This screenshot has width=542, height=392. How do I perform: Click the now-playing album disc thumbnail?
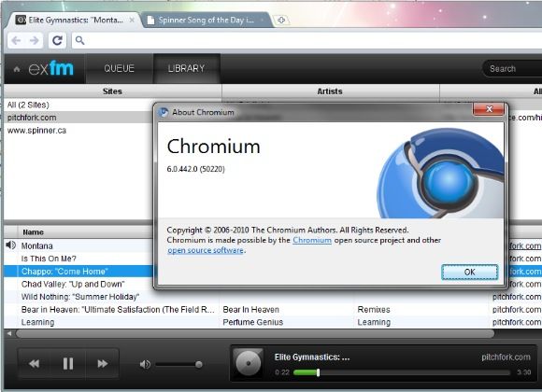[x=248, y=363]
